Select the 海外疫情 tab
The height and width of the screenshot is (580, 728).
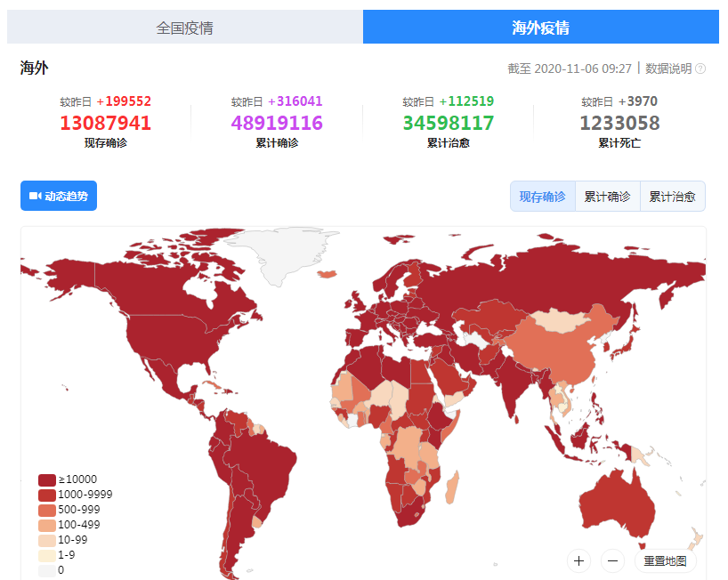540,28
